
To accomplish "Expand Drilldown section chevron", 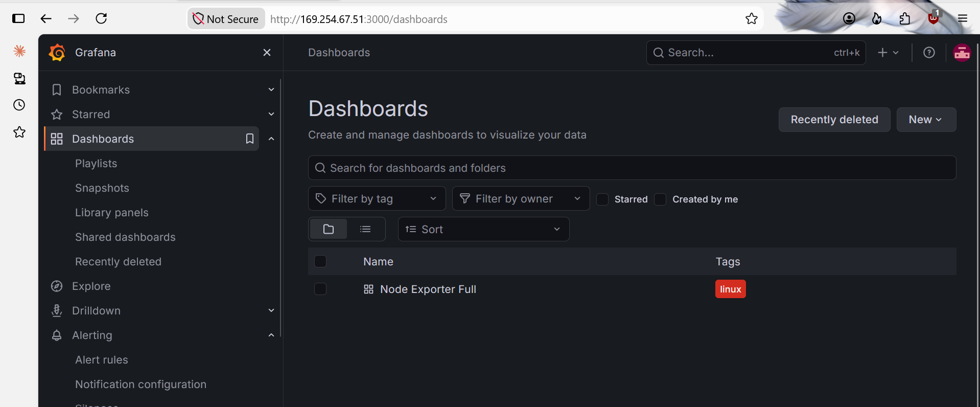I will tap(271, 310).
